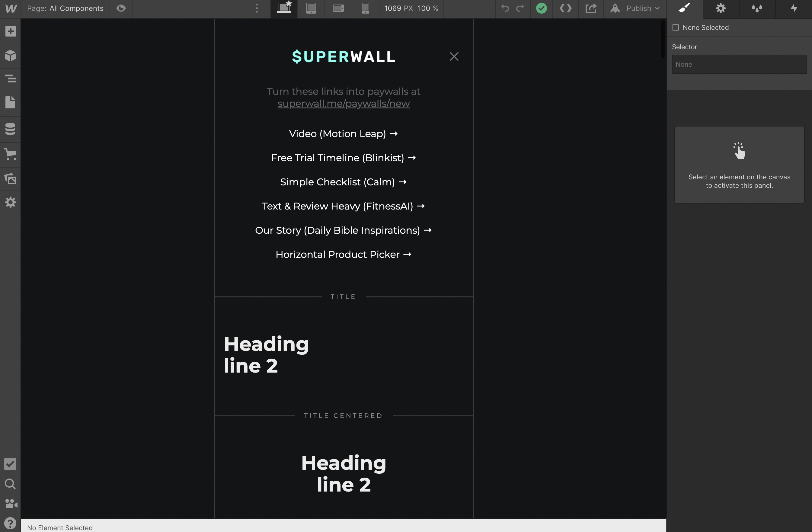
Task: Click Video (Motion Leap) link
Action: pyautogui.click(x=343, y=134)
